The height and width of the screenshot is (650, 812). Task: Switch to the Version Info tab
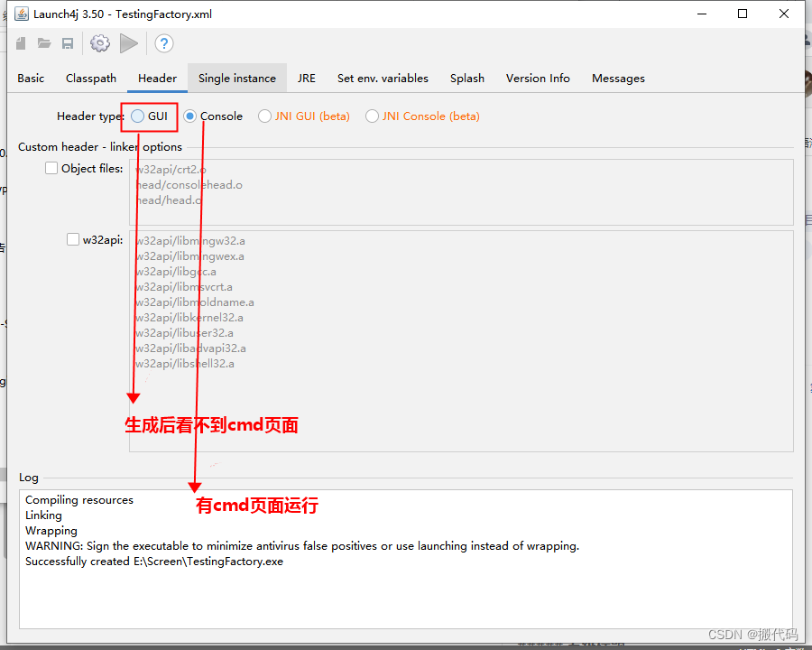pyautogui.click(x=538, y=78)
